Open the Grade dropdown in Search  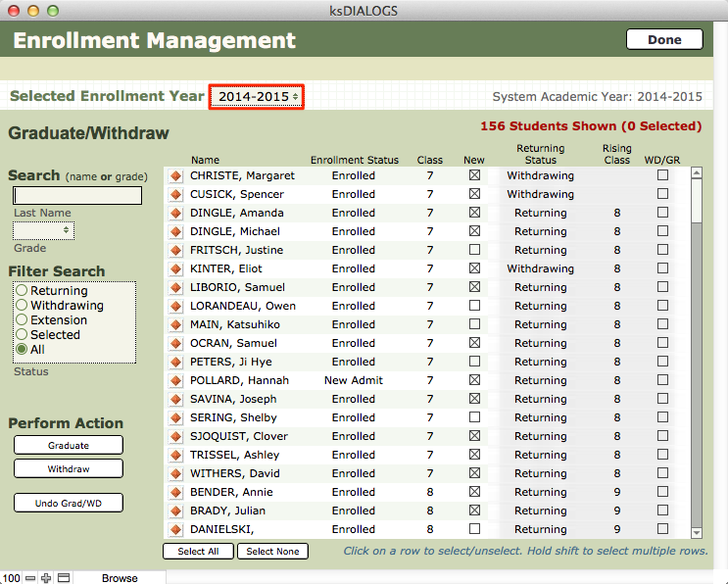(43, 230)
